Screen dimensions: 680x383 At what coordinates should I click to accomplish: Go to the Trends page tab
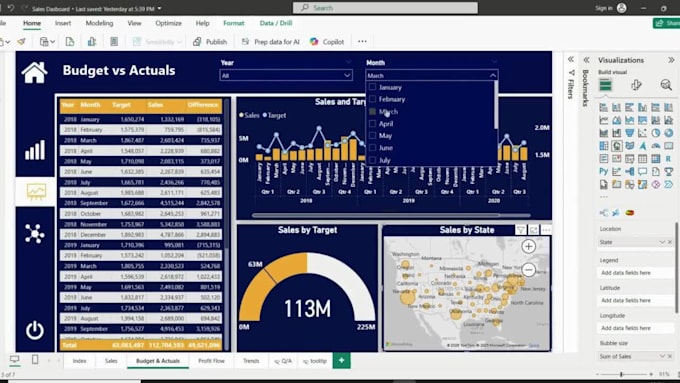(251, 360)
